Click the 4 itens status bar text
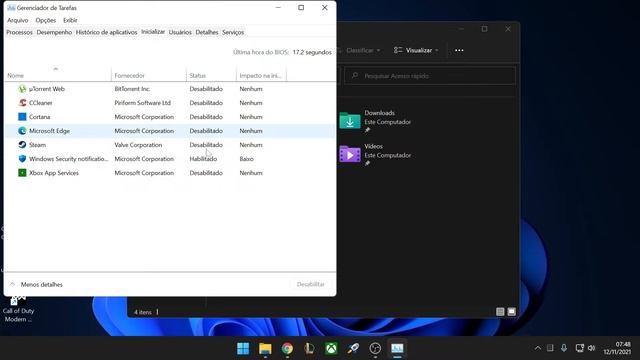Viewport: 640px width, 360px height. pyautogui.click(x=143, y=312)
